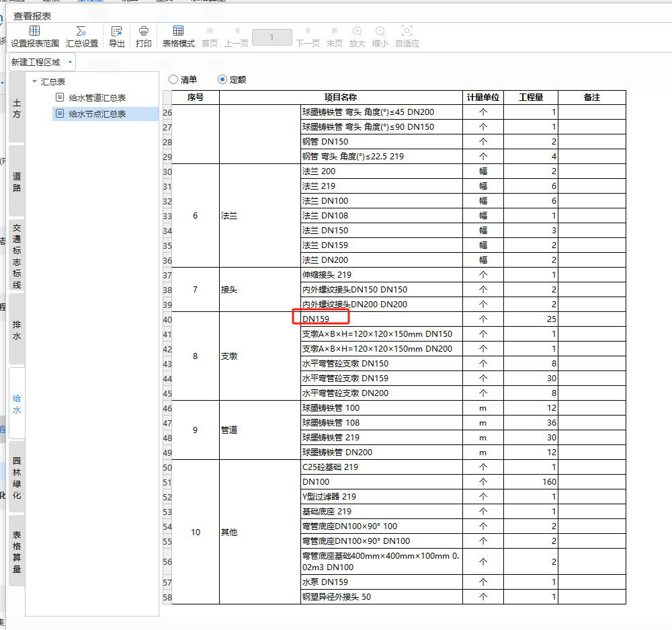This screenshot has width=672, height=630.
Task: Open the 新建工程区域 dropdown
Action: (x=42, y=62)
